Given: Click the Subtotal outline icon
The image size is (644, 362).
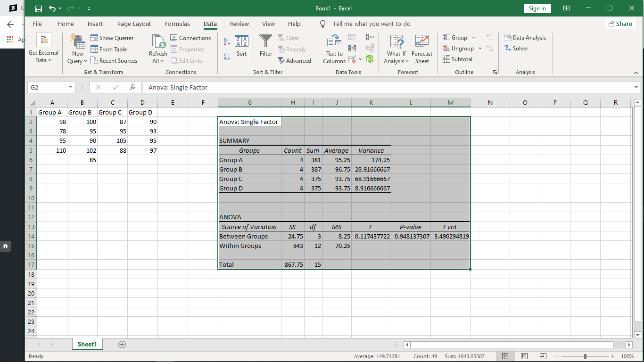Looking at the screenshot, I should [457, 59].
